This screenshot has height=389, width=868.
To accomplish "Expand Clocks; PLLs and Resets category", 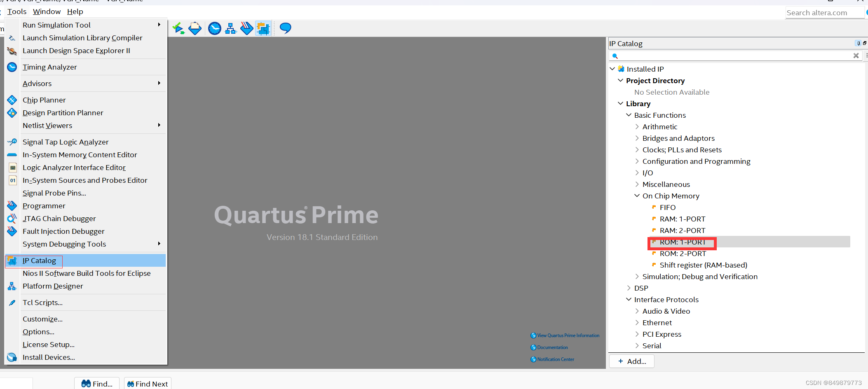I will (x=637, y=149).
